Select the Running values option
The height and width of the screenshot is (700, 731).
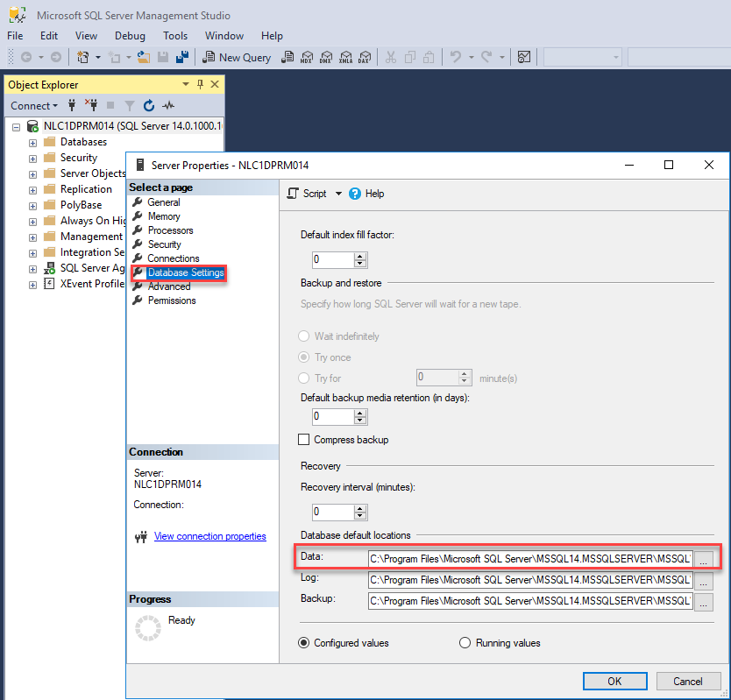click(x=465, y=643)
